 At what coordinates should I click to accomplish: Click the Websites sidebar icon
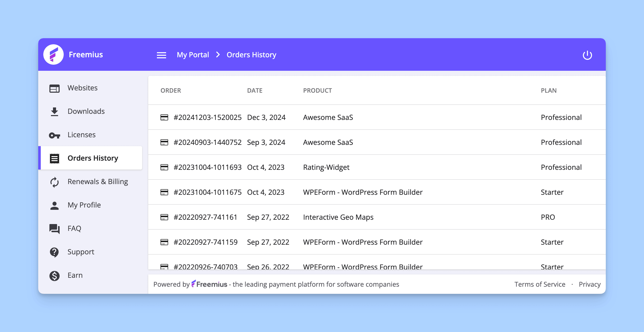54,88
